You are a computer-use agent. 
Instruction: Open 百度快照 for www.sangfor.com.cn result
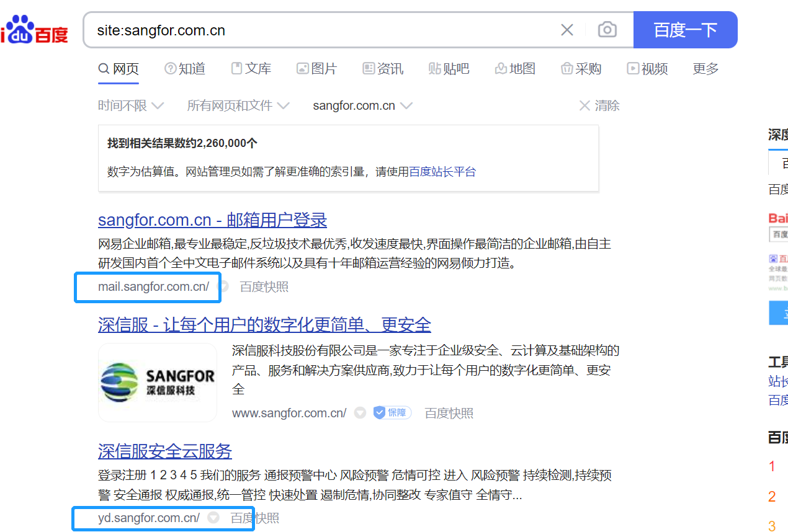(449, 413)
